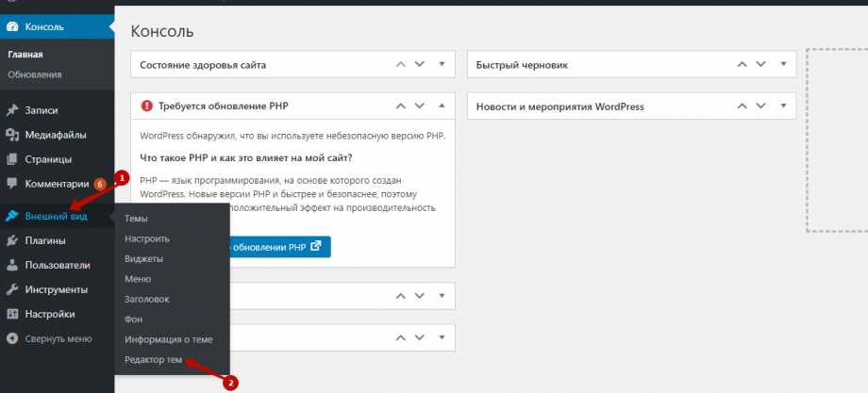Expand Новости и мероприятия WordPress panel

coord(782,106)
